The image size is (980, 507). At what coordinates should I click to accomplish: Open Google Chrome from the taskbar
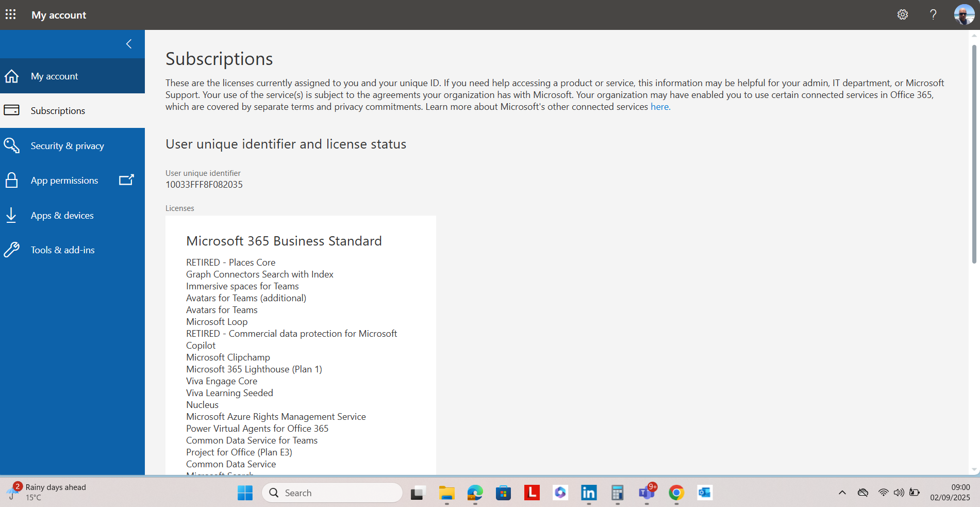click(x=676, y=493)
